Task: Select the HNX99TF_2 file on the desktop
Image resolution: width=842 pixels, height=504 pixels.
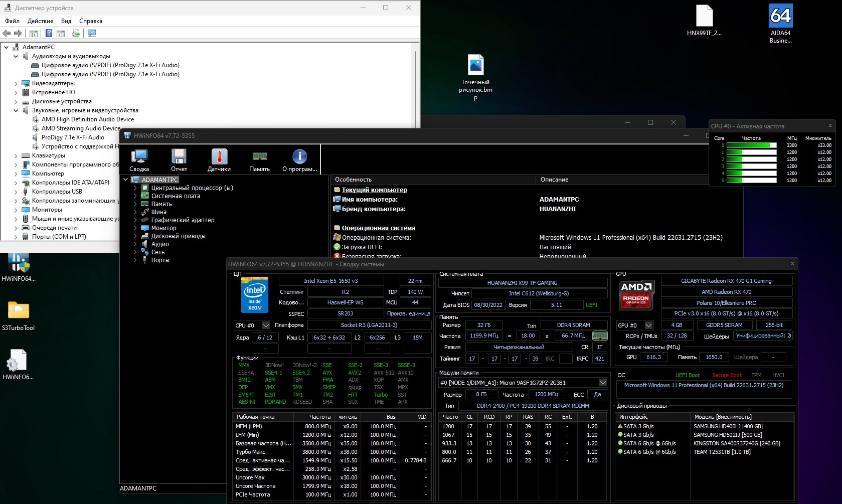Action: 704,21
